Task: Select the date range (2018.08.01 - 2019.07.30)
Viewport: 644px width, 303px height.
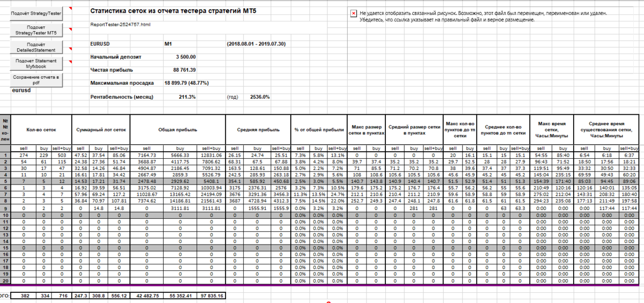Action: [x=256, y=43]
